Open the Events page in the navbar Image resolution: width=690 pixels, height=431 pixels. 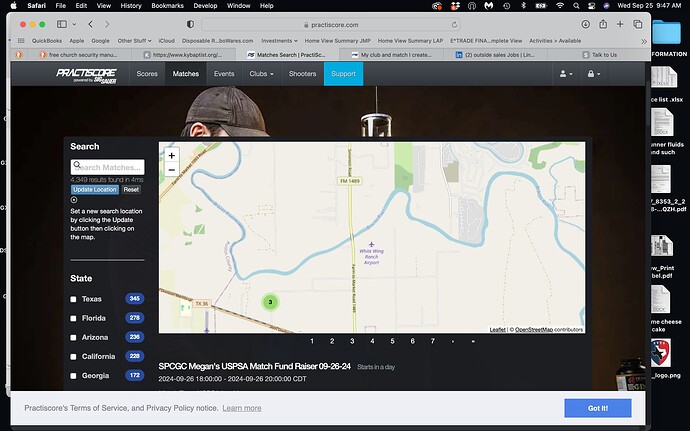(224, 74)
